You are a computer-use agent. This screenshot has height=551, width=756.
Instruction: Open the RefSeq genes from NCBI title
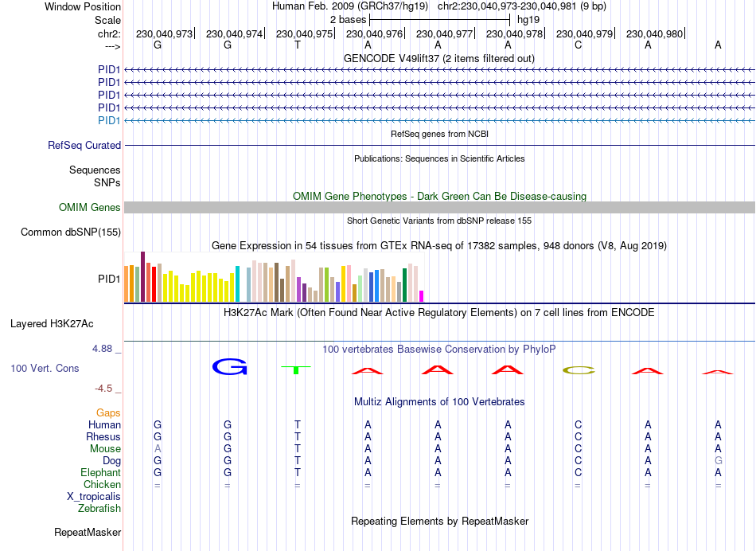click(x=439, y=134)
